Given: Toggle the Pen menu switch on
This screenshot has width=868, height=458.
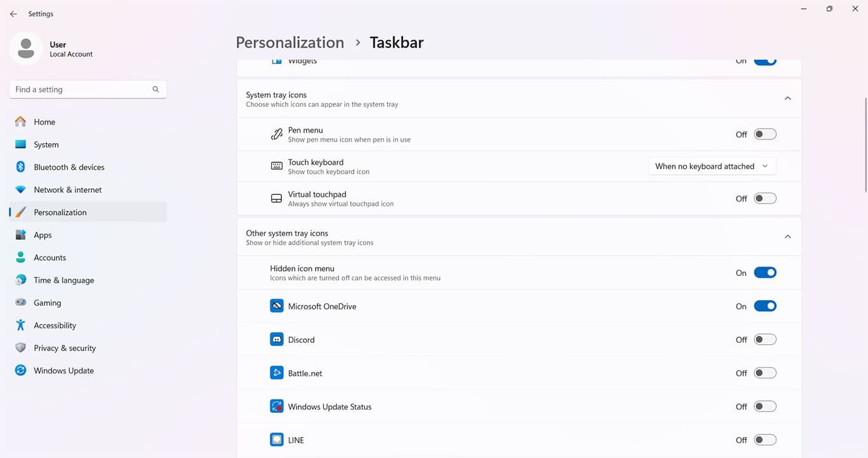Looking at the screenshot, I should [x=765, y=134].
